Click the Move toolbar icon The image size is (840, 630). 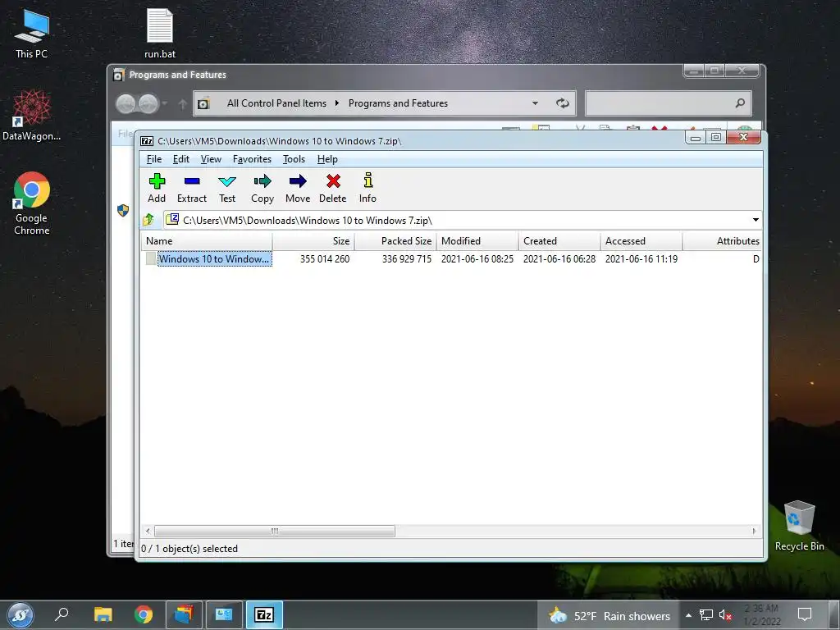(x=298, y=188)
